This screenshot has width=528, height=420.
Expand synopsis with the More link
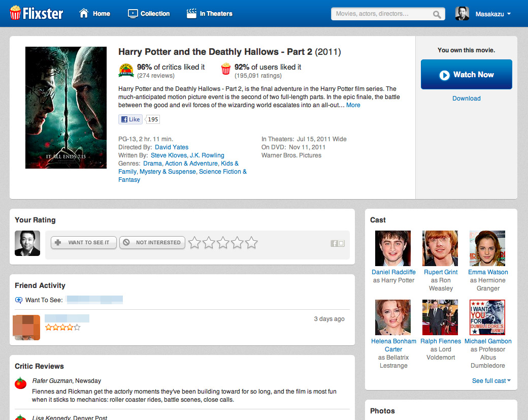coord(353,105)
